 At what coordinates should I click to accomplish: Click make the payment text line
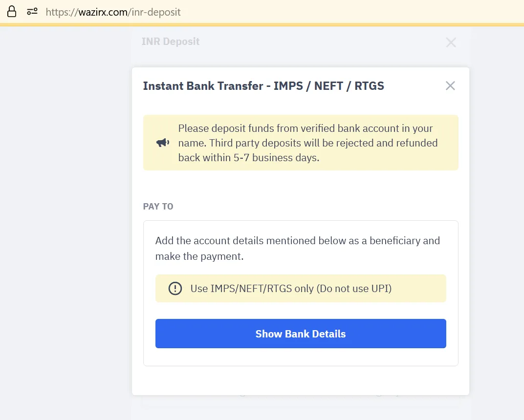199,256
